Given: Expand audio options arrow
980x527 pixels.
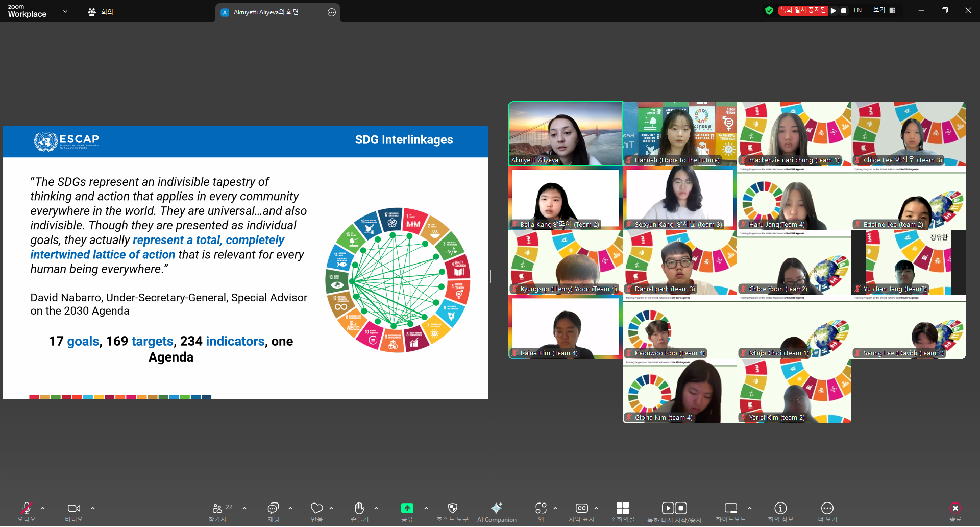Looking at the screenshot, I should tap(43, 508).
